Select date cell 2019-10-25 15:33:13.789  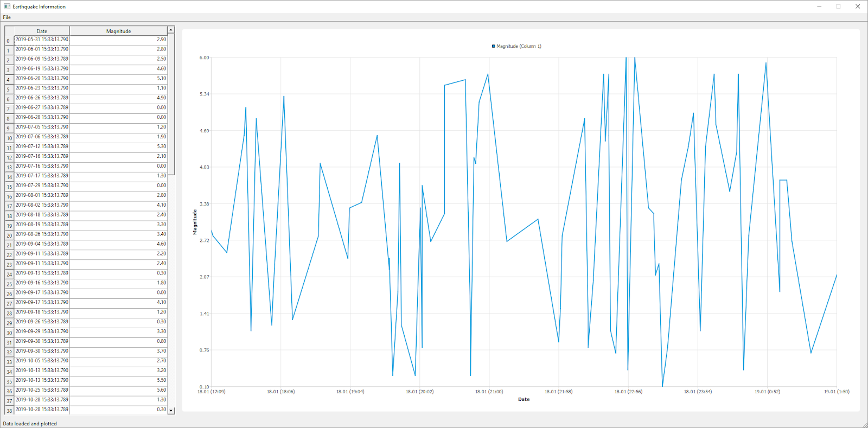[42, 390]
